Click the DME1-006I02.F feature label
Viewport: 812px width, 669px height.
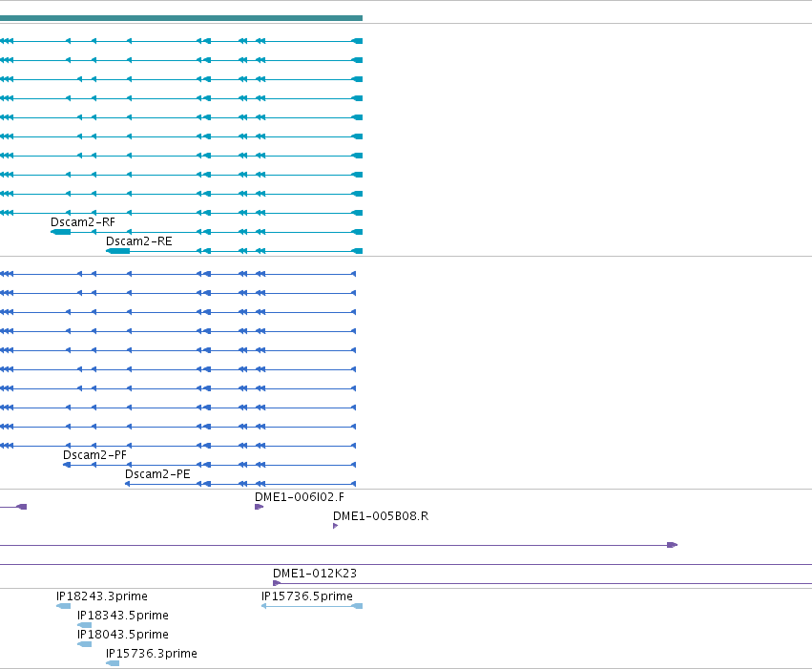(x=300, y=497)
